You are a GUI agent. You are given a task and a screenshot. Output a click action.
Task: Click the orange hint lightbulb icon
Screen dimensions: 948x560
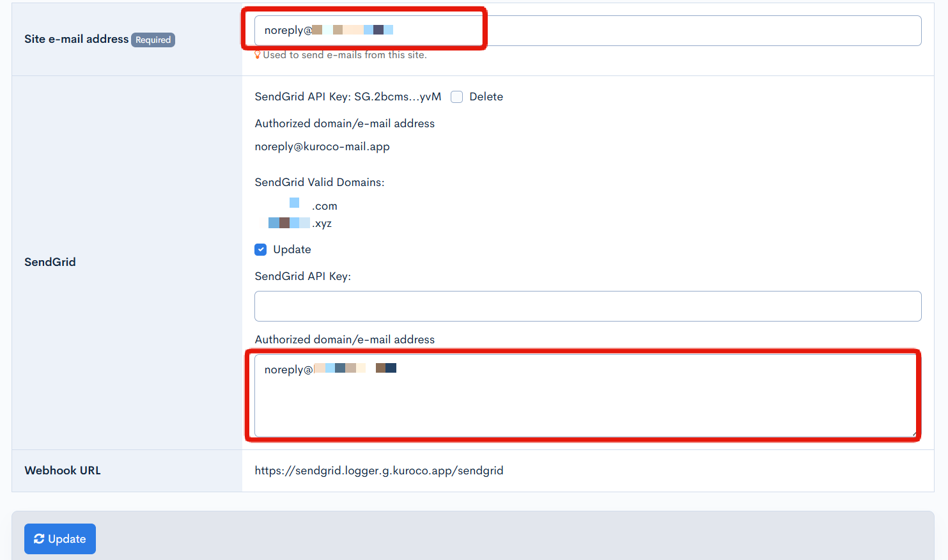(258, 55)
